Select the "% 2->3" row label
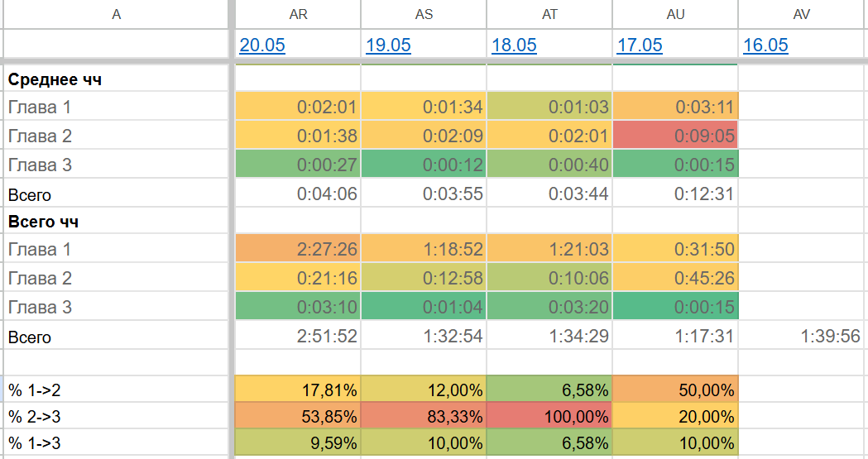 (x=116, y=416)
